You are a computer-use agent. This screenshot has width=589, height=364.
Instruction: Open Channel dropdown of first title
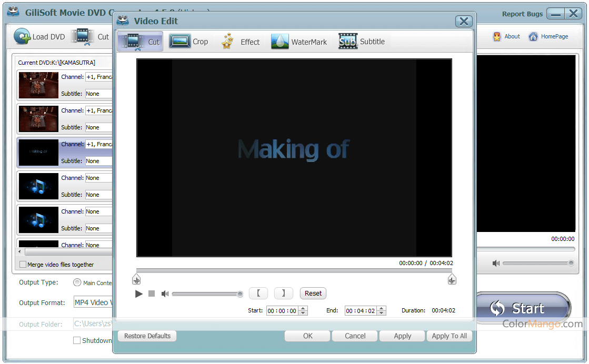pos(99,77)
